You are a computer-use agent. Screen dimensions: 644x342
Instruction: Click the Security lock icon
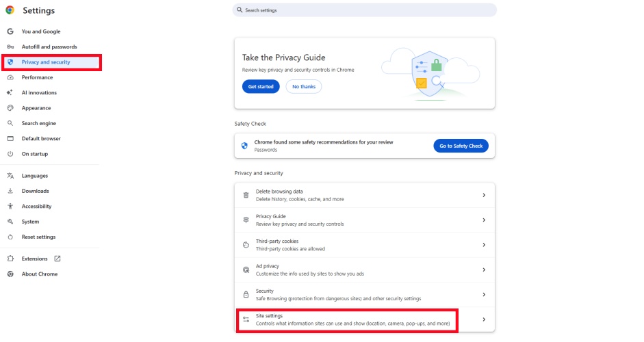(246, 295)
